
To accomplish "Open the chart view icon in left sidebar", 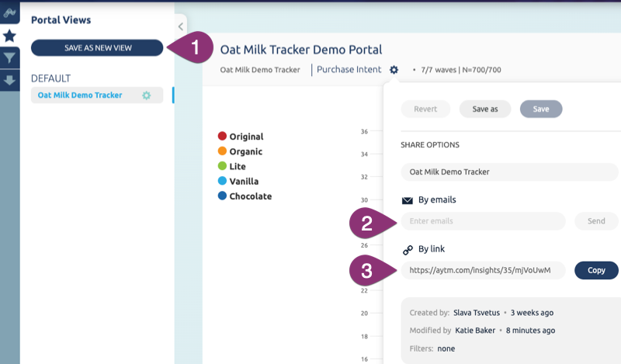I will tap(9, 13).
